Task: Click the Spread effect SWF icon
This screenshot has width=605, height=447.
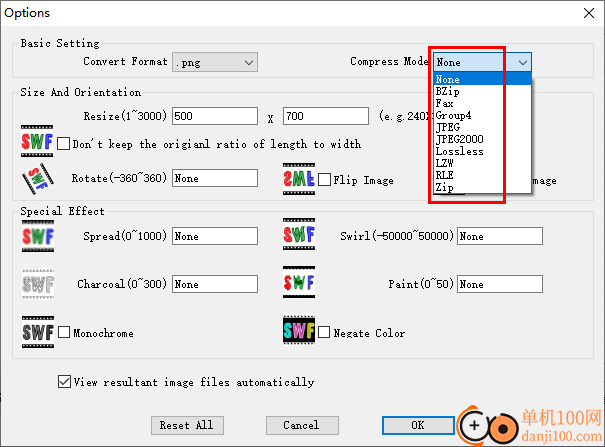Action: (x=38, y=236)
